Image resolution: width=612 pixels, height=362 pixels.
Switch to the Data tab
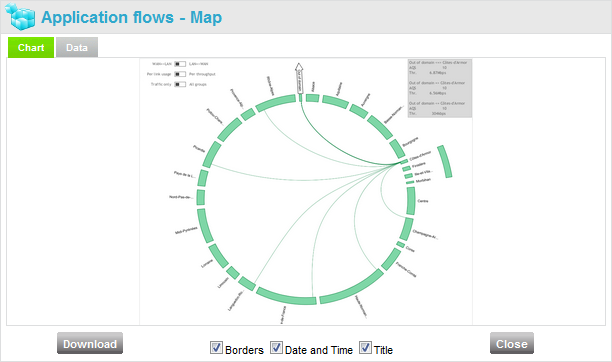[x=77, y=48]
